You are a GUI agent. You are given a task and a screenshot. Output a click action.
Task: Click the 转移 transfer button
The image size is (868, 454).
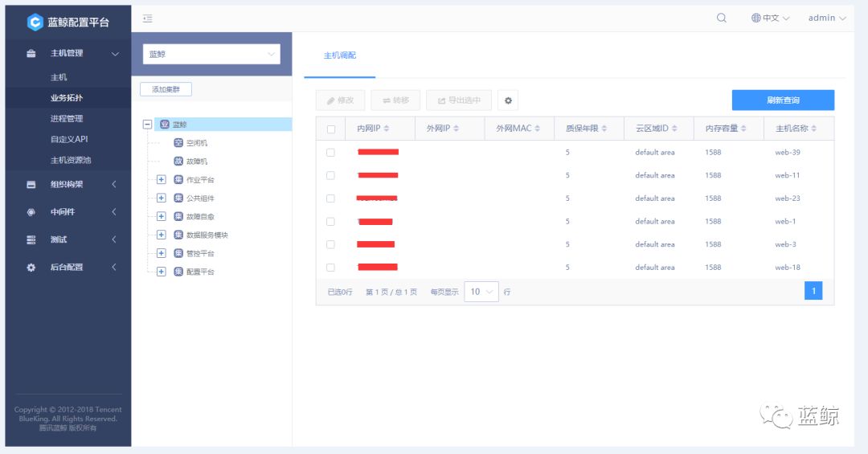(395, 100)
